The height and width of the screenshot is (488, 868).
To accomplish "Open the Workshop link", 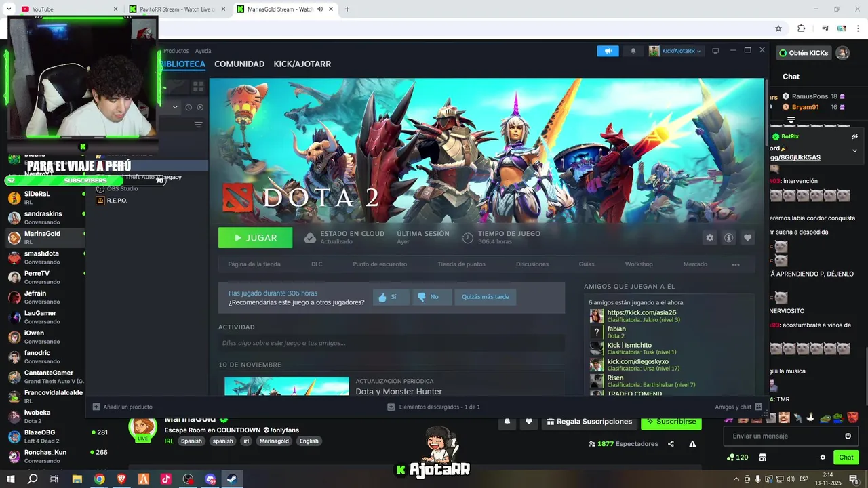I will click(639, 264).
